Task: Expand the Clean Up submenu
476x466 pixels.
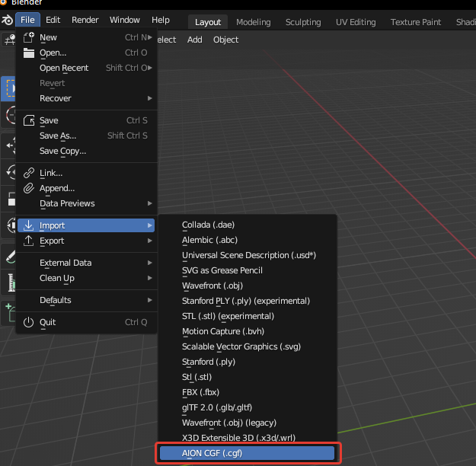Action: click(87, 278)
